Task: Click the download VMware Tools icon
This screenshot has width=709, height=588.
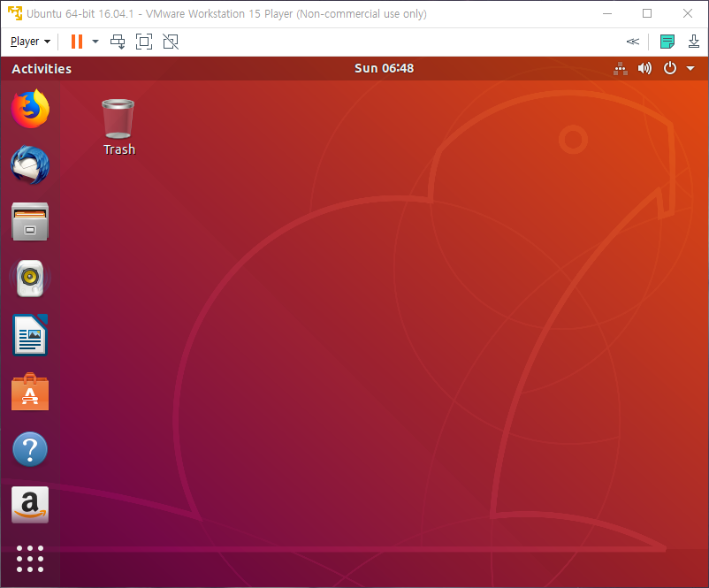Action: (x=694, y=42)
